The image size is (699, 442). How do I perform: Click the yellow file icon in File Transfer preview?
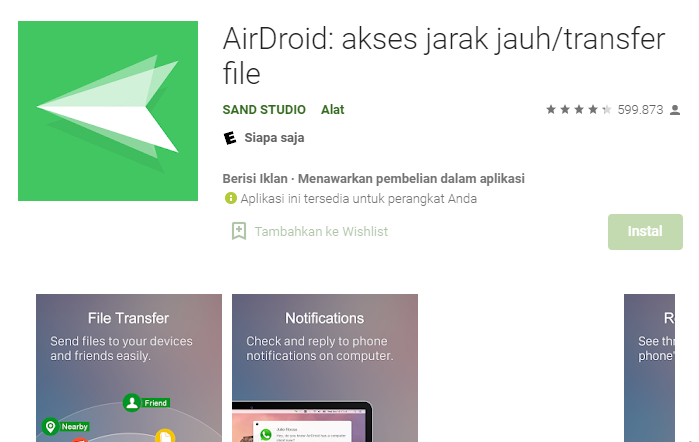pyautogui.click(x=165, y=436)
